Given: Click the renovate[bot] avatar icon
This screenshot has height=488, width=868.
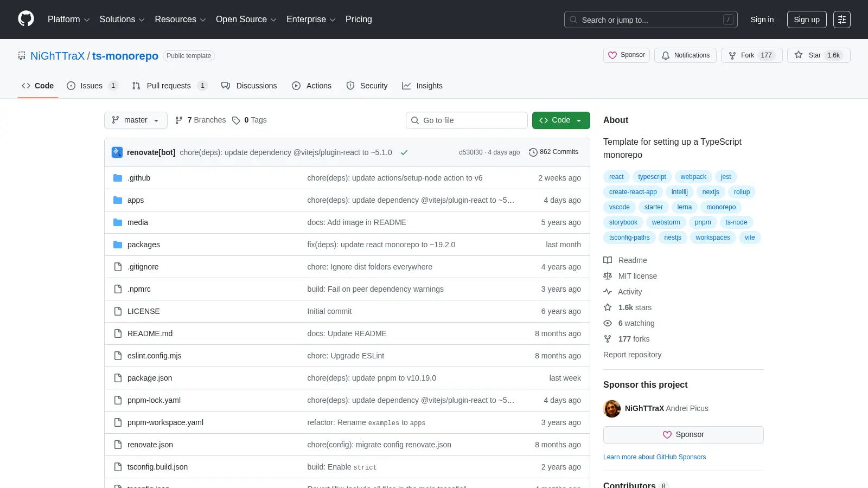Looking at the screenshot, I should 117,152.
